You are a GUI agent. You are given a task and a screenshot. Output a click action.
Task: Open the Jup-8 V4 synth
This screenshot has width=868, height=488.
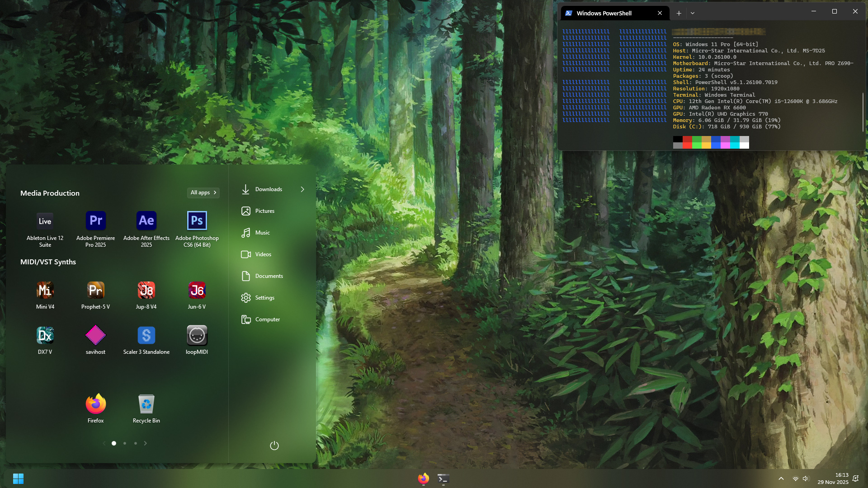pos(146,291)
